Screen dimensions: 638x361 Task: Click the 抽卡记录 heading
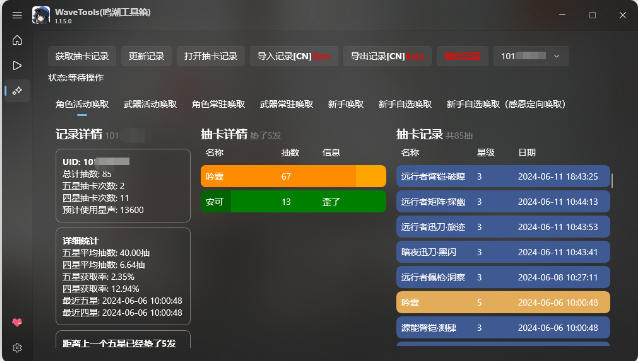pos(420,134)
